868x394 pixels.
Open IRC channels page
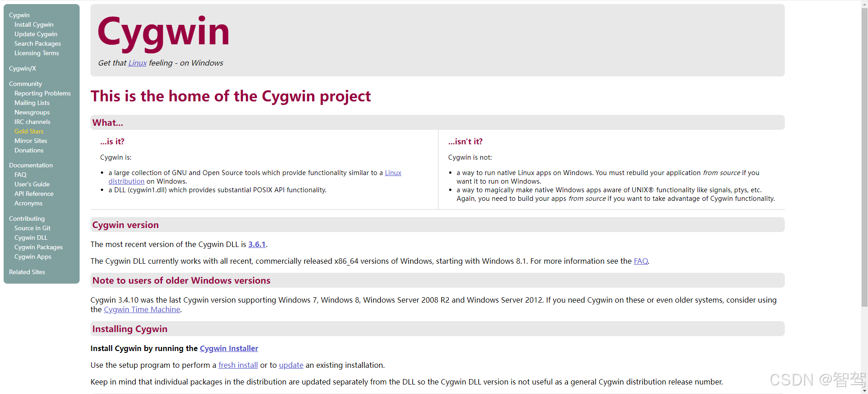[x=32, y=122]
